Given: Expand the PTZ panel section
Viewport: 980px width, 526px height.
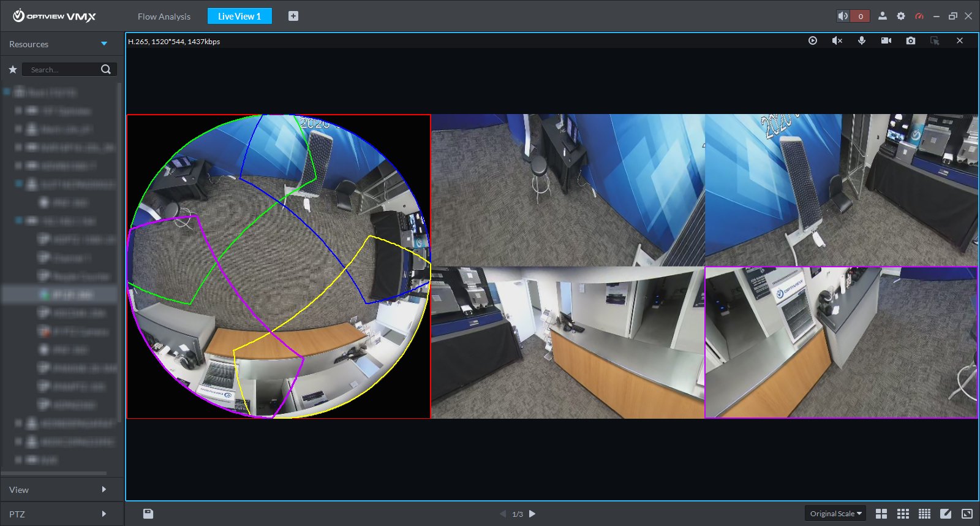Looking at the screenshot, I should (x=104, y=514).
